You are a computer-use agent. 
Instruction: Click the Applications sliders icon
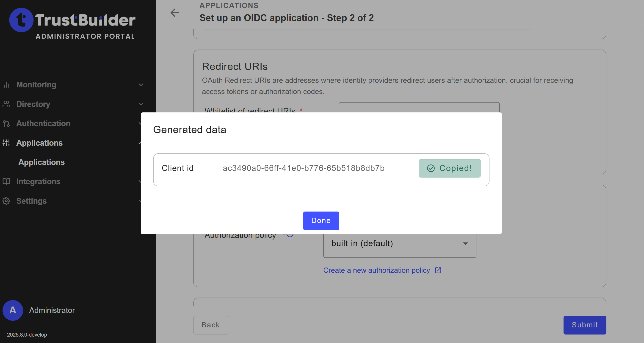point(6,143)
